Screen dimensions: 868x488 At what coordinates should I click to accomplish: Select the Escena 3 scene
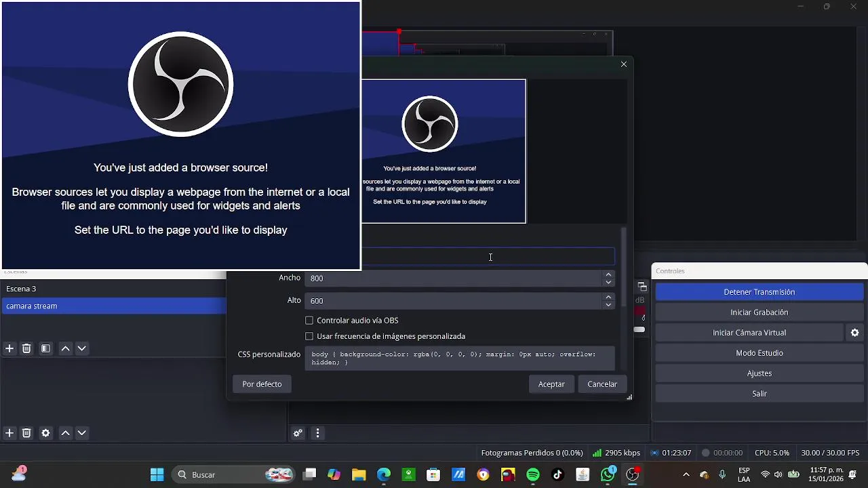coord(114,289)
